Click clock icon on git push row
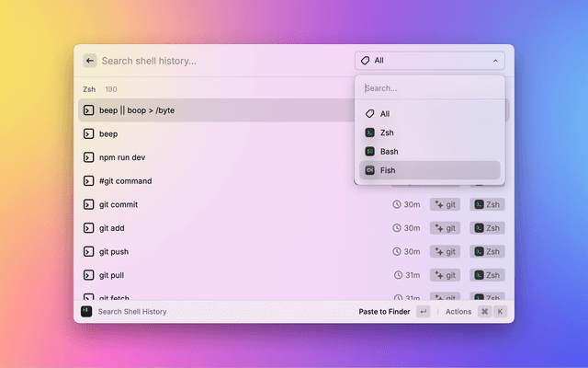588x368 pixels. pyautogui.click(x=398, y=251)
